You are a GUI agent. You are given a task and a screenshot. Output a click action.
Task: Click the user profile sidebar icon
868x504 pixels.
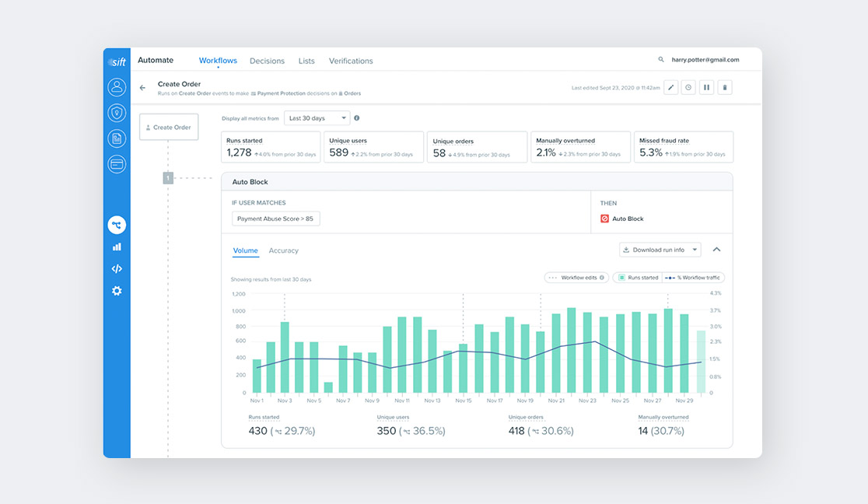pos(116,87)
